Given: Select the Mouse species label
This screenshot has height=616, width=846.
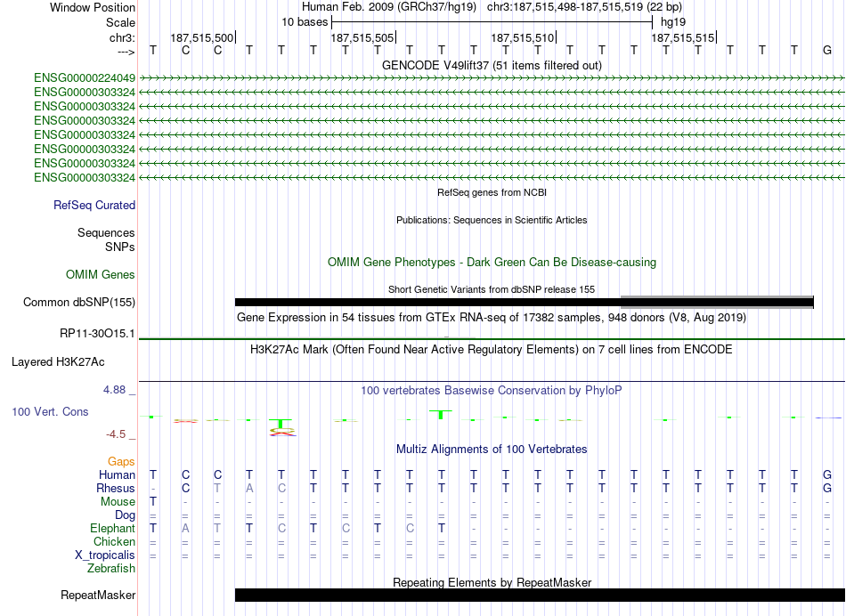Looking at the screenshot, I should [118, 502].
